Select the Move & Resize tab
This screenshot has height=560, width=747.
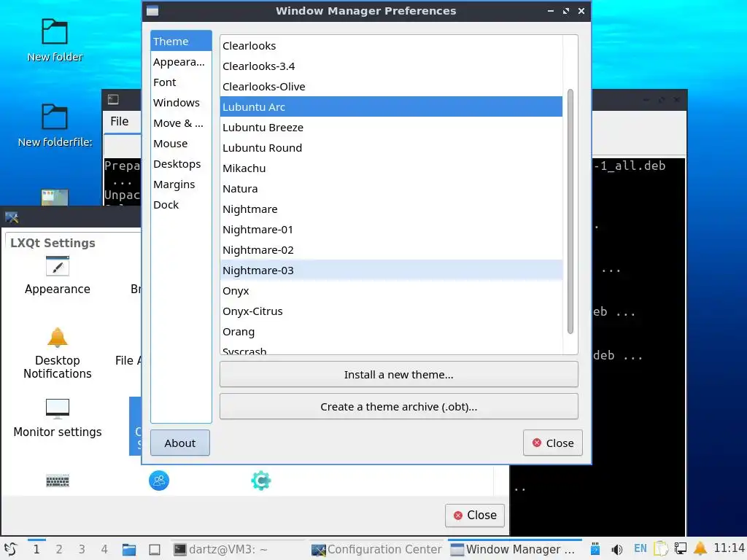coord(181,123)
